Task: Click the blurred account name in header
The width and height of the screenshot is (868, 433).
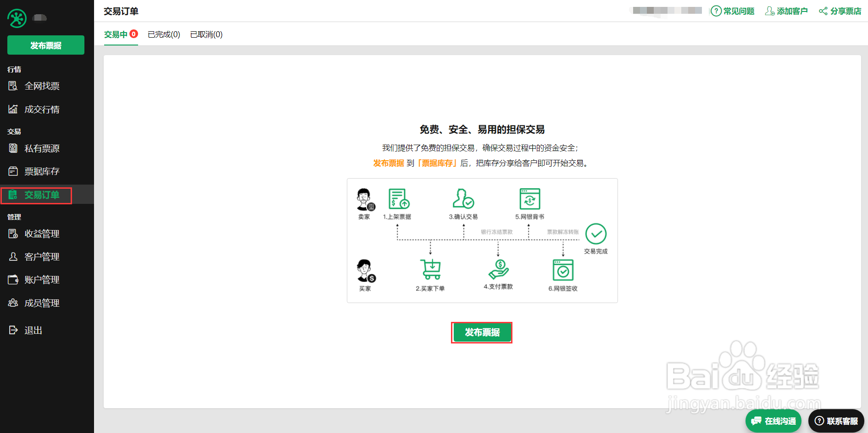Action: (668, 11)
